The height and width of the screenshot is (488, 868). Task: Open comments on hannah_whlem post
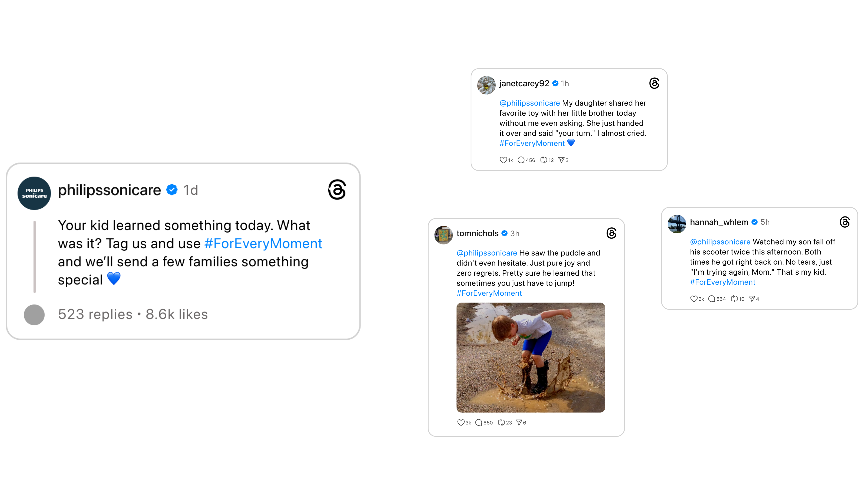tap(712, 299)
